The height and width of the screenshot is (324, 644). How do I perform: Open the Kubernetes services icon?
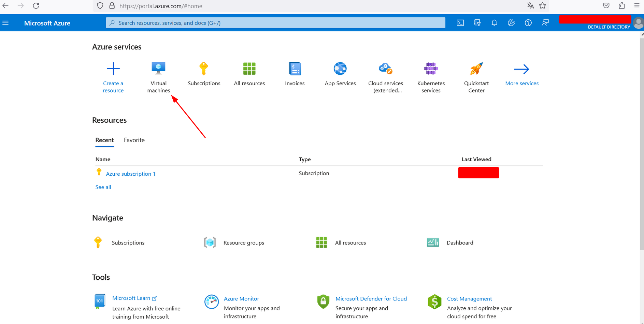(x=431, y=69)
